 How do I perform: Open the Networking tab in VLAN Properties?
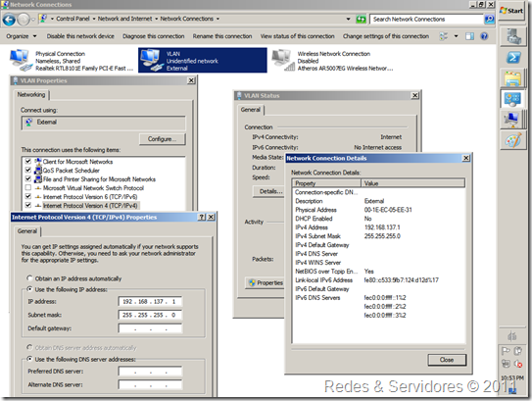point(31,95)
